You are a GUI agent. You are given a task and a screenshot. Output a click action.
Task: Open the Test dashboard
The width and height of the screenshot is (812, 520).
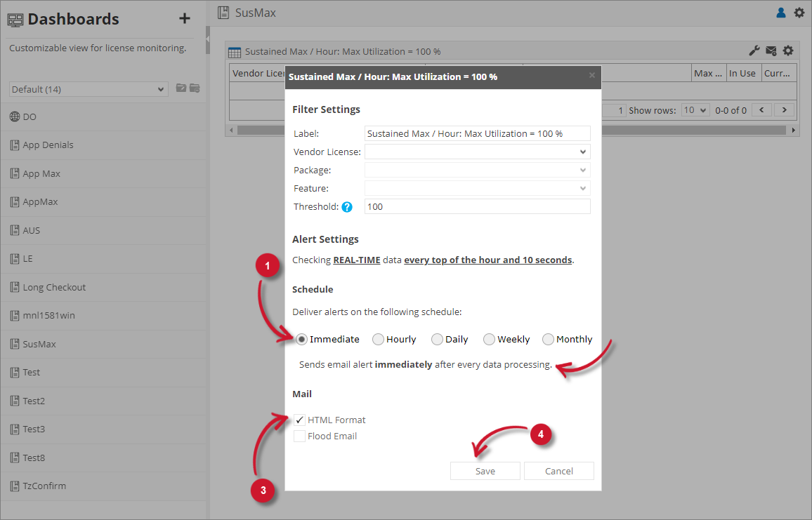pos(103,373)
